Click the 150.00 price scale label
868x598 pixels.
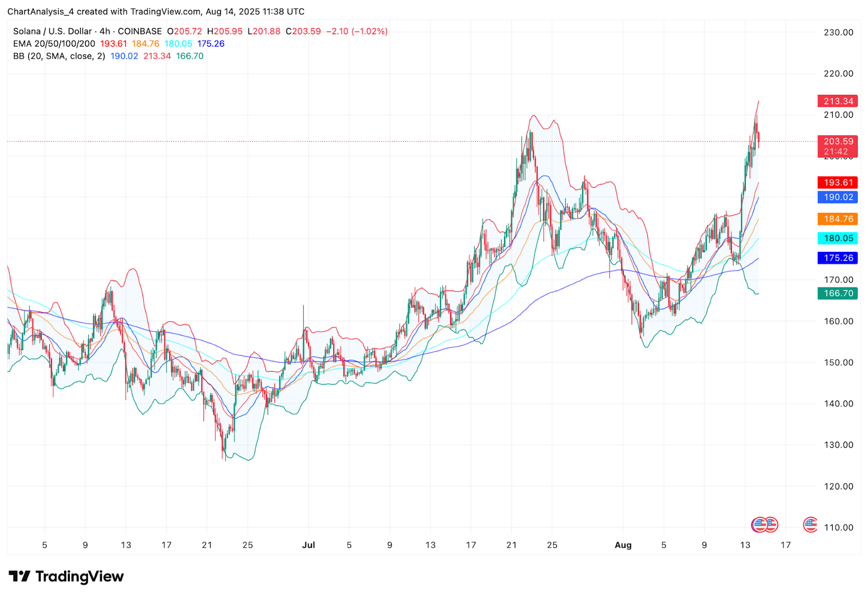[839, 362]
